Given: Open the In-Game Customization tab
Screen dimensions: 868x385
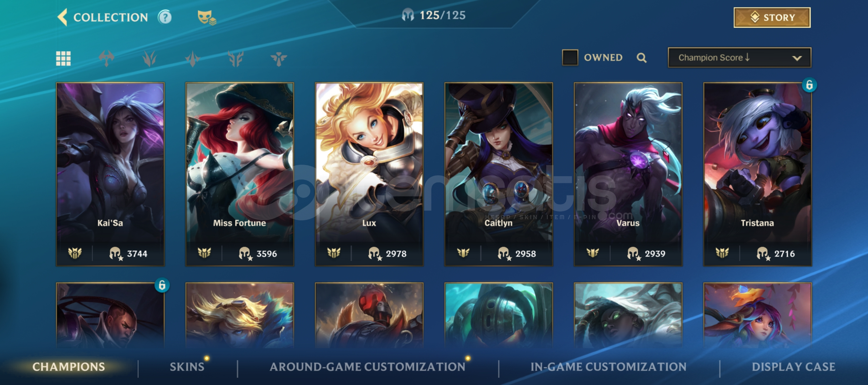Looking at the screenshot, I should [608, 367].
